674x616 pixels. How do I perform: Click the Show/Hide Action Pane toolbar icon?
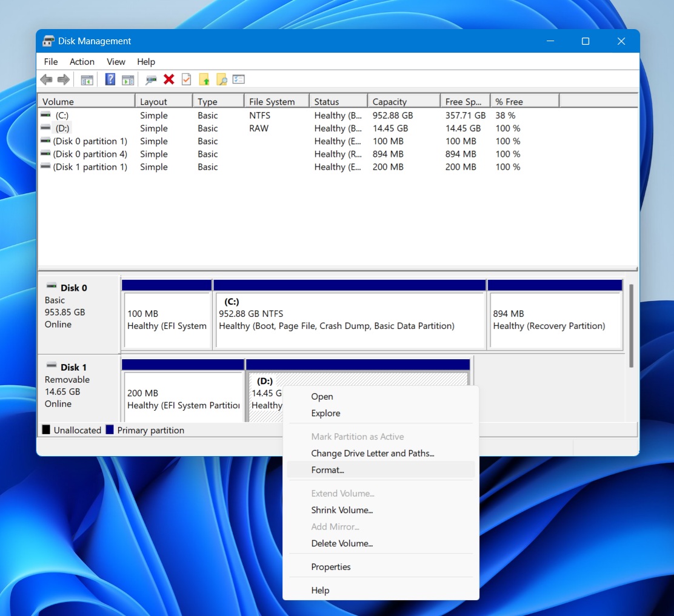coord(128,79)
